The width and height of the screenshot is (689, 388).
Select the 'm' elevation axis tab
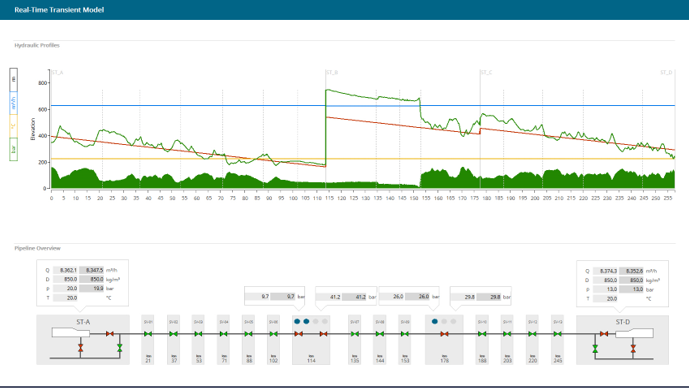coord(14,80)
